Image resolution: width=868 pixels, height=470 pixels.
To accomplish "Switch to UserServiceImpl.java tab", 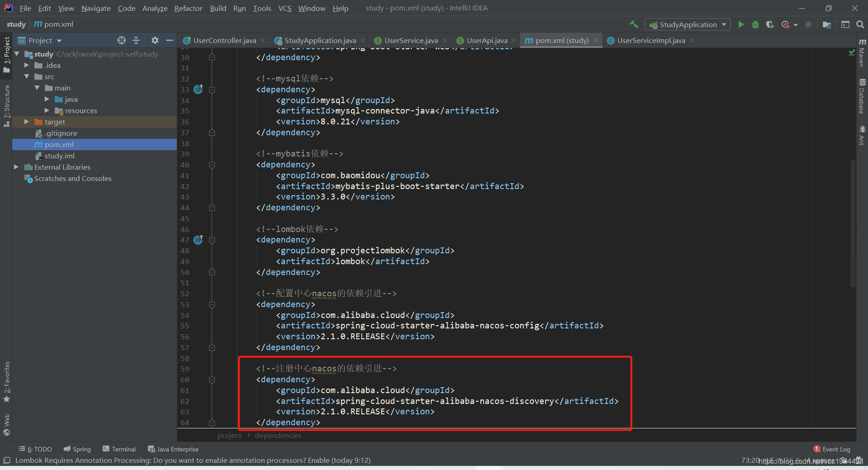I will coord(651,40).
